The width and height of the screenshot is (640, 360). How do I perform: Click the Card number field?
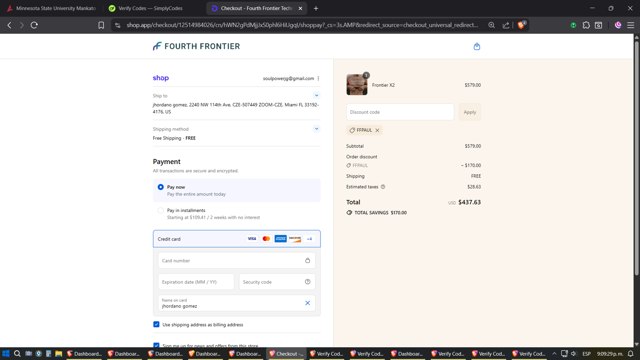237,260
